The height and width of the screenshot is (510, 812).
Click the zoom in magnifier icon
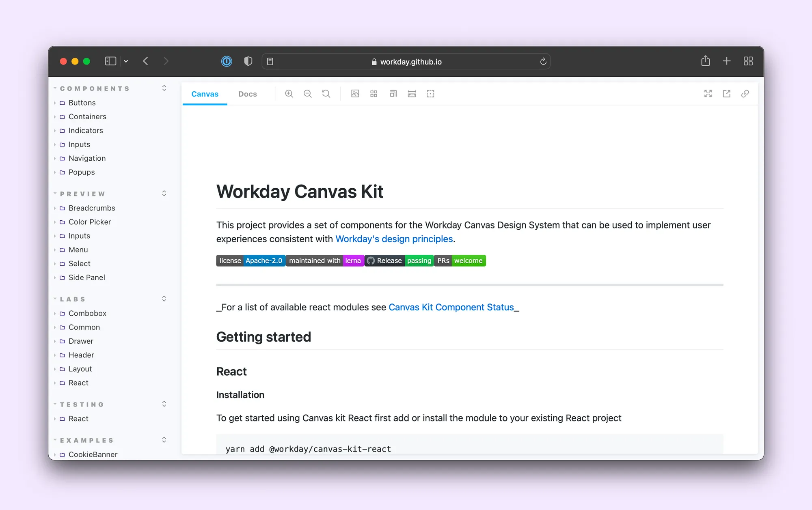coord(289,94)
